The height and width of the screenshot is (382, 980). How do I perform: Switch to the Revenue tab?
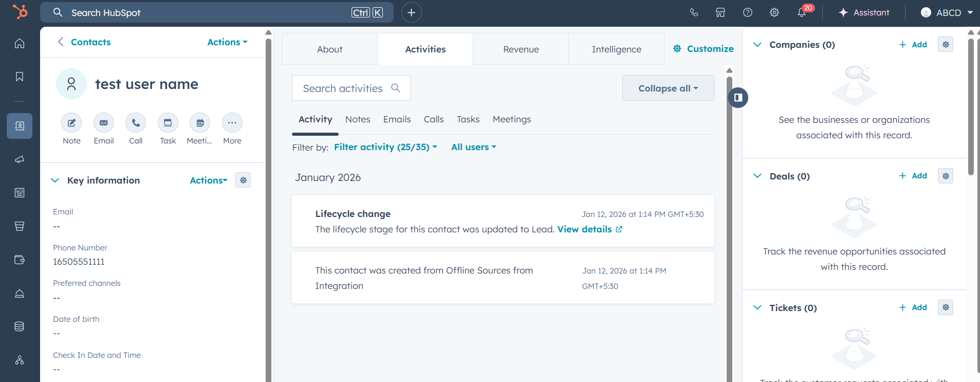pos(521,49)
